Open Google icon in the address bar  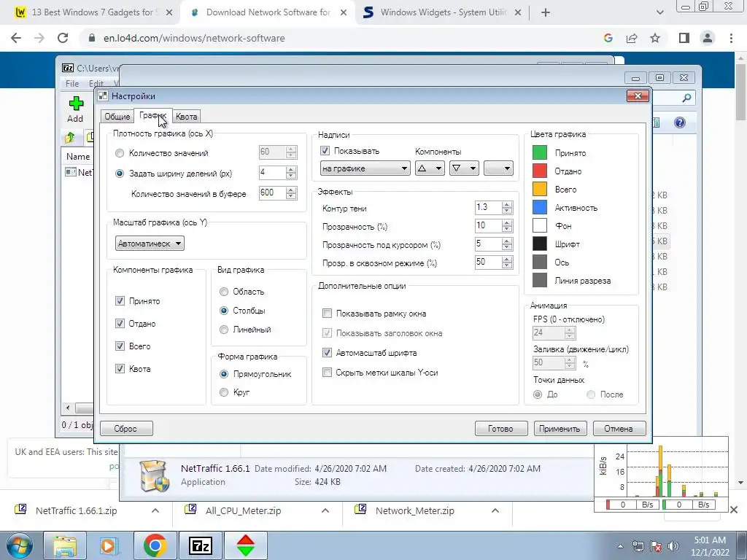608,38
